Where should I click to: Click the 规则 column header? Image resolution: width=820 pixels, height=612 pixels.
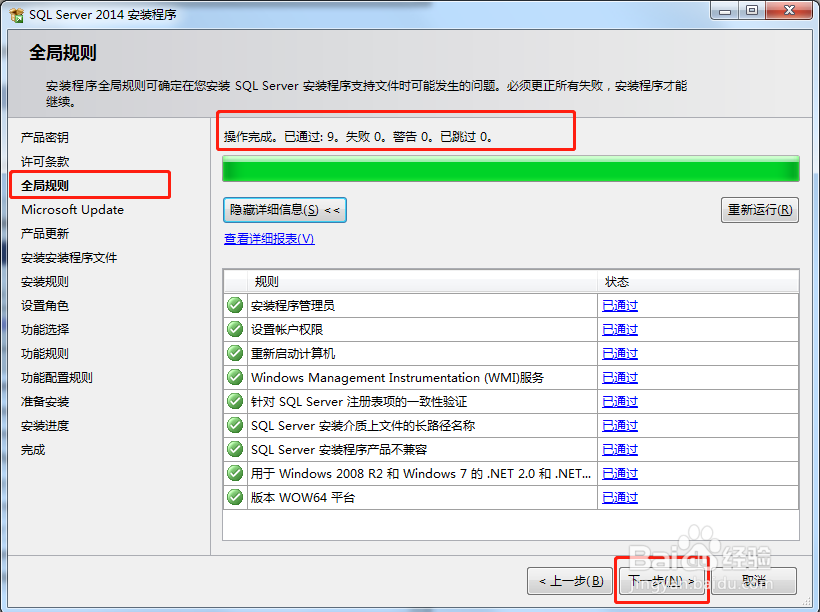tap(422, 282)
